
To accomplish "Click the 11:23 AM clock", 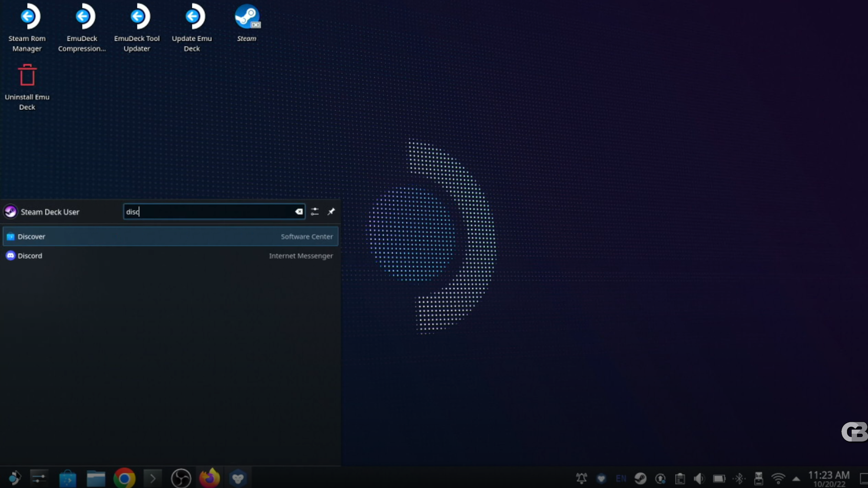I will coord(829,475).
